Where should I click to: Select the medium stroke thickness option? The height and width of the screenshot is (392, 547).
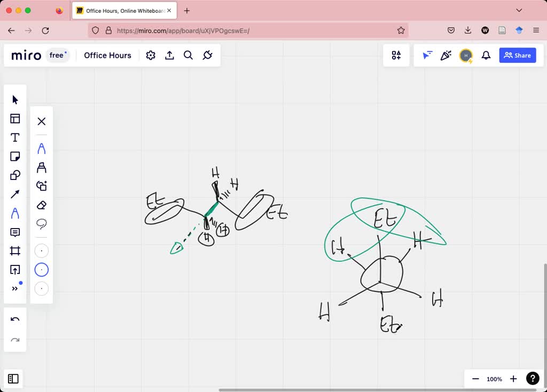pyautogui.click(x=41, y=270)
